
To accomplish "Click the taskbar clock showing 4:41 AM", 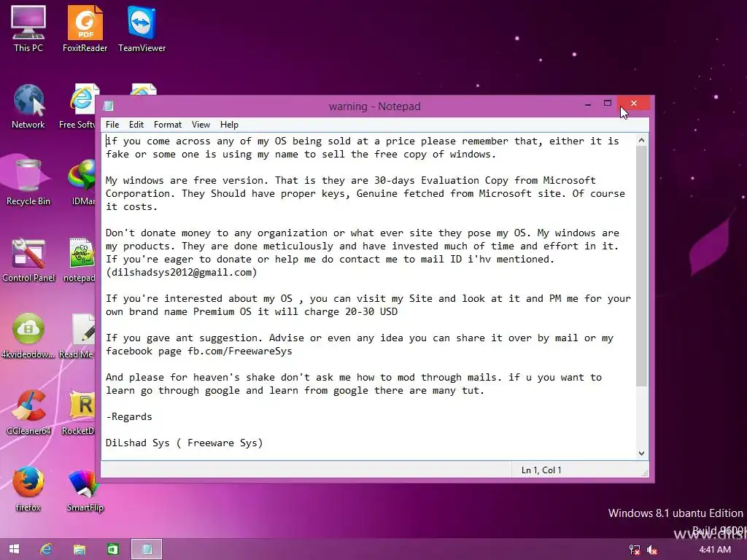I will pos(715,550).
